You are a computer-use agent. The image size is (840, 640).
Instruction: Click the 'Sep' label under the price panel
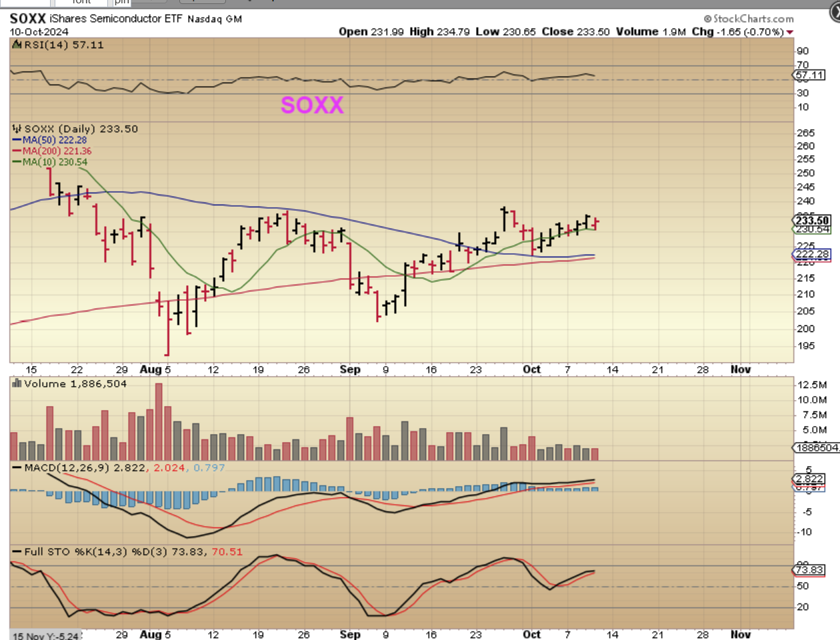coord(350,369)
